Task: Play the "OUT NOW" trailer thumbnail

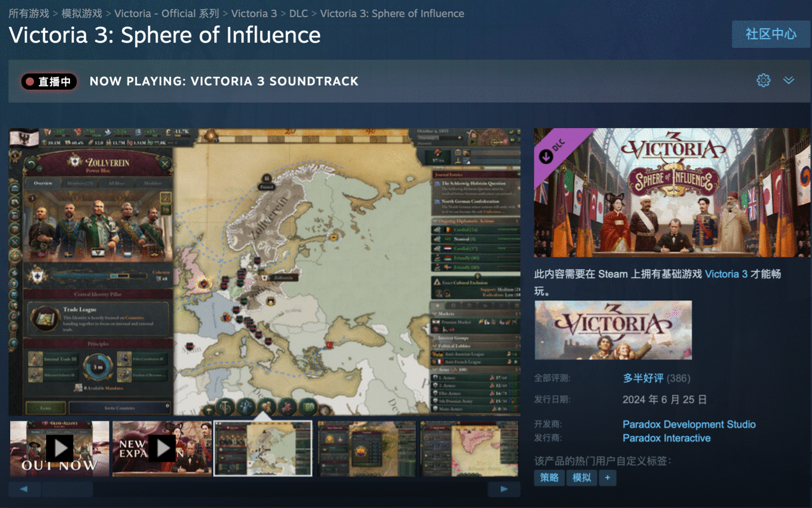Action: coord(59,448)
